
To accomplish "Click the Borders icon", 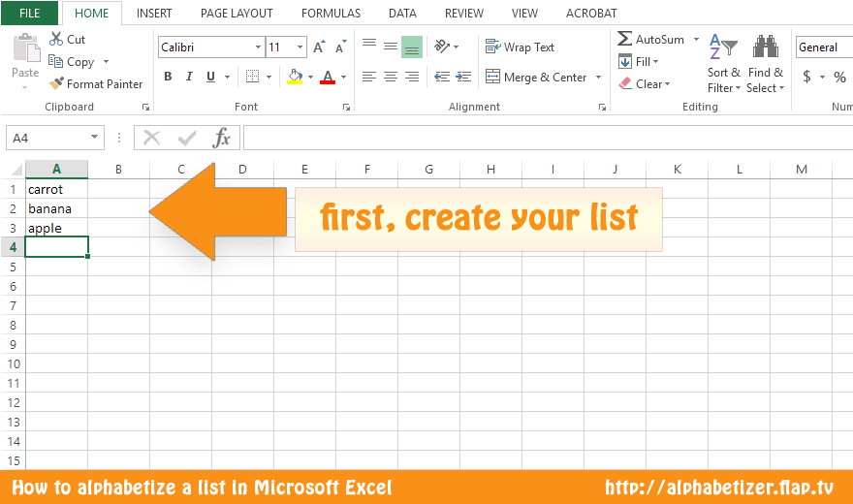I will pyautogui.click(x=252, y=77).
